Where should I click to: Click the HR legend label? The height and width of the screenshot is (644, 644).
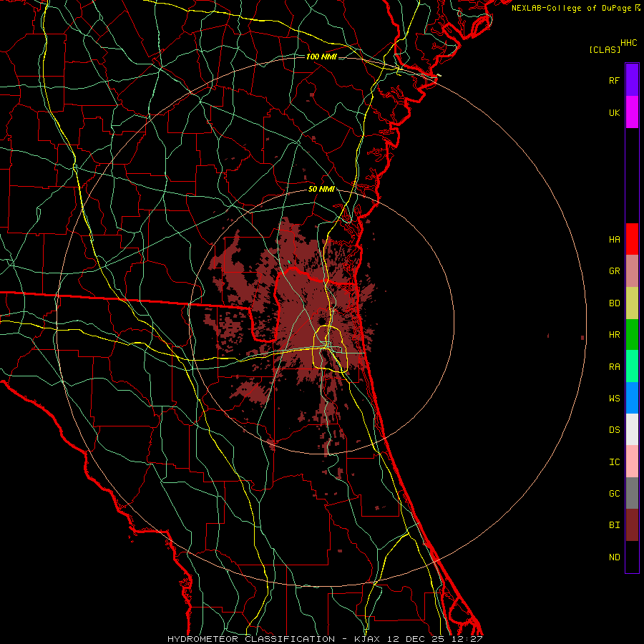(615, 335)
